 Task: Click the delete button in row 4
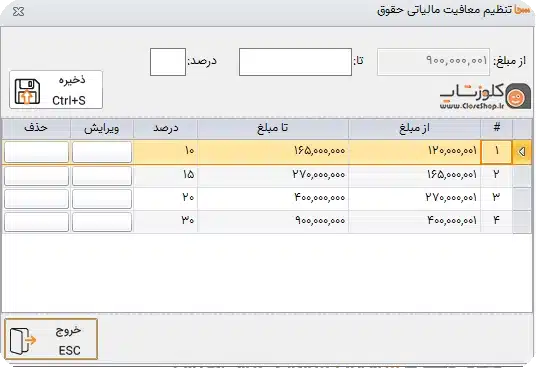tap(36, 222)
